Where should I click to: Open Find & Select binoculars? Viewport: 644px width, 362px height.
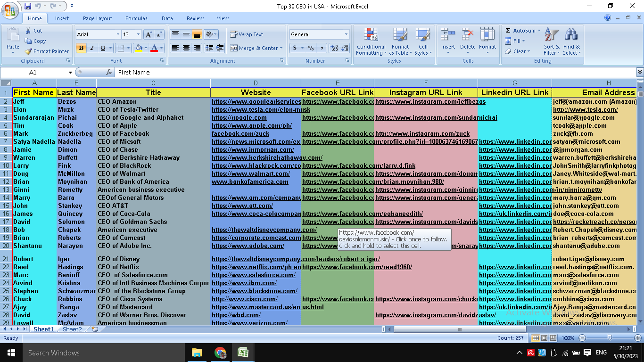(571, 41)
